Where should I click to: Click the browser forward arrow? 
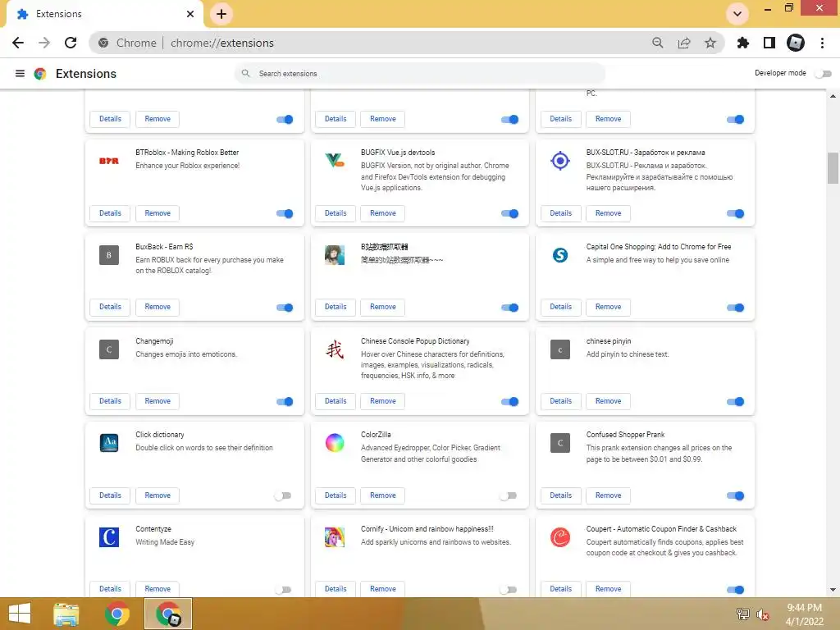44,43
